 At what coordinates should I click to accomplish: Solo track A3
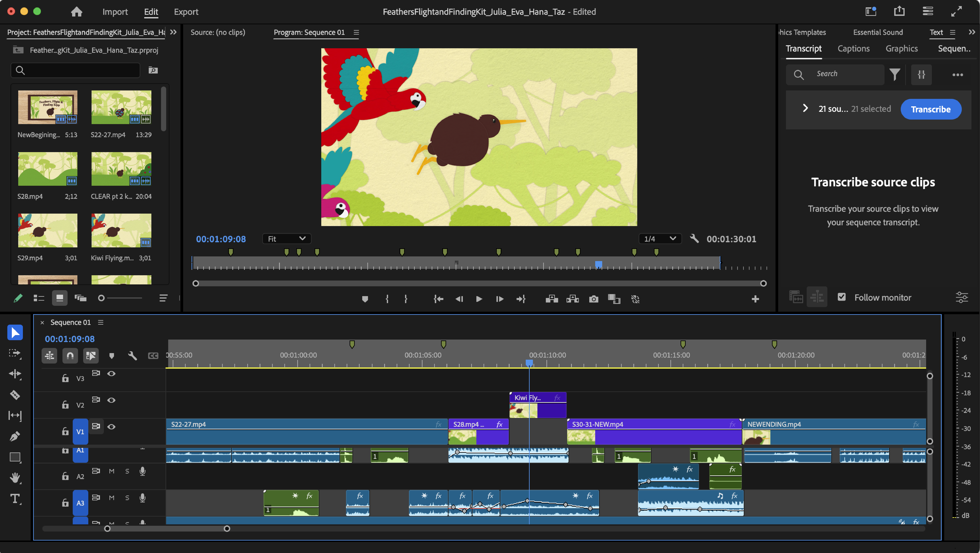click(x=127, y=498)
